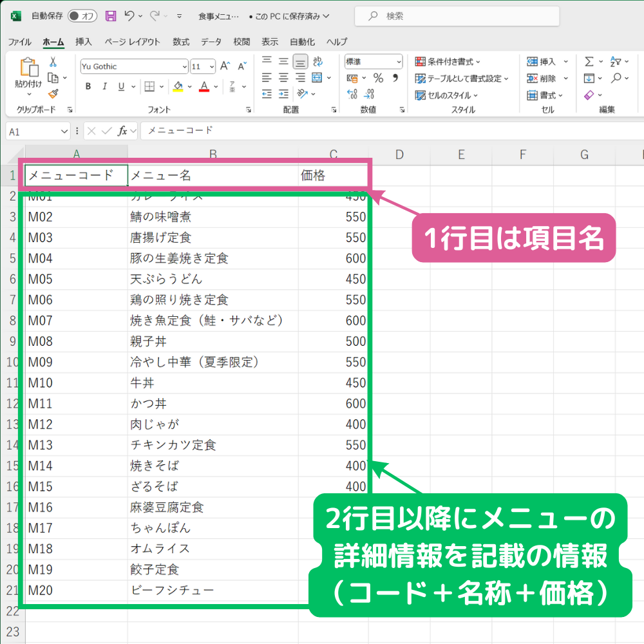644x644 pixels.
Task: Toggle Italic formatting
Action: point(105,86)
